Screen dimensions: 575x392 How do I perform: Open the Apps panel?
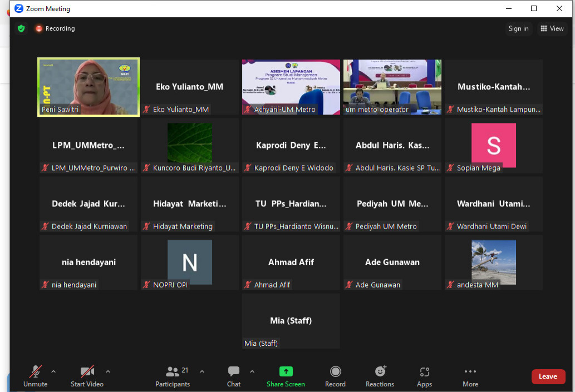[424, 375]
